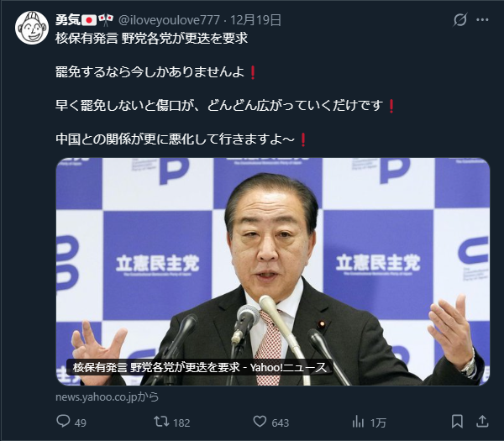Click the like count 643
Viewport: 504px width, 441px height.
pyautogui.click(x=281, y=423)
